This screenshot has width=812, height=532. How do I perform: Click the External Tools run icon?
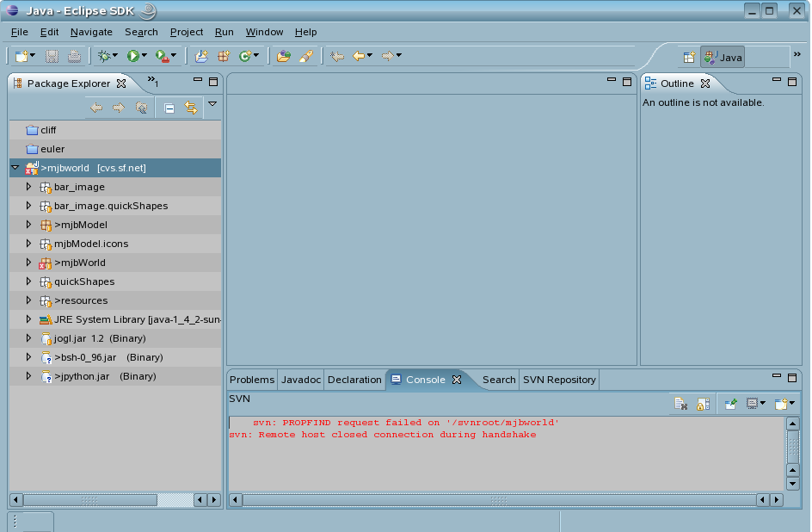tap(162, 56)
